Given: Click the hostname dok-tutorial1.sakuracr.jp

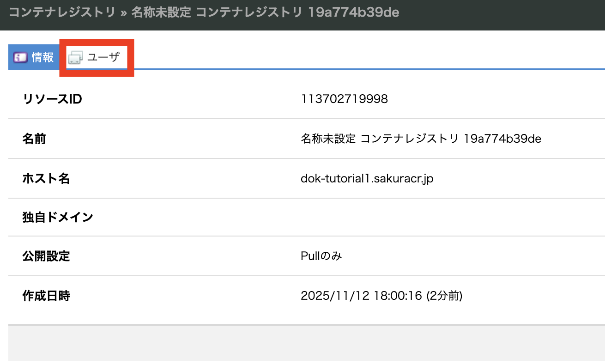Looking at the screenshot, I should click(x=367, y=178).
